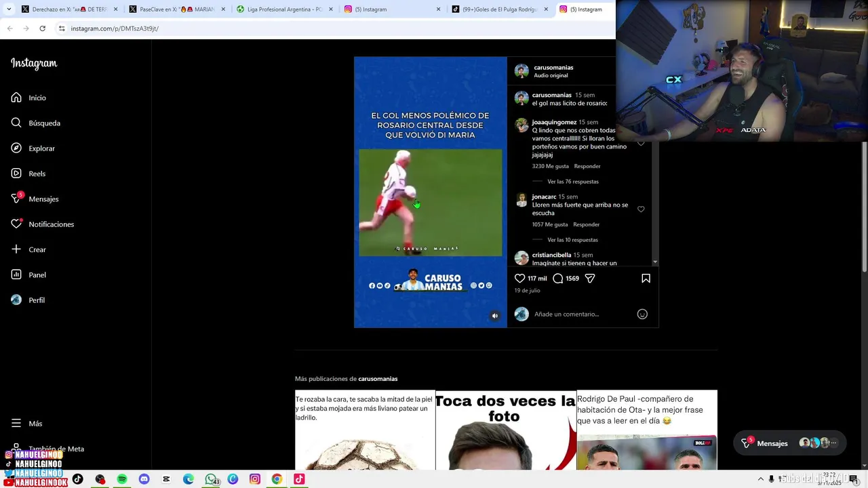Reply to jonacarc's comment
868x488 pixels.
click(586, 224)
